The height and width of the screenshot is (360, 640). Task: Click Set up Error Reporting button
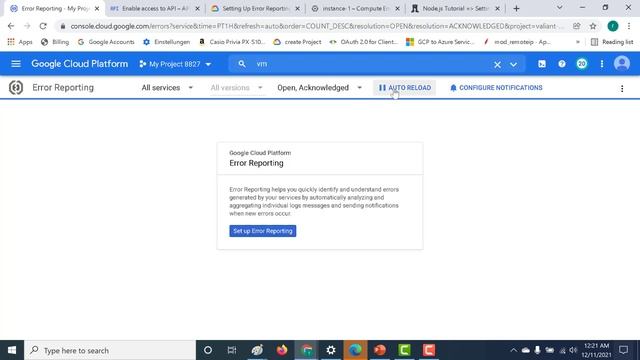point(262,231)
